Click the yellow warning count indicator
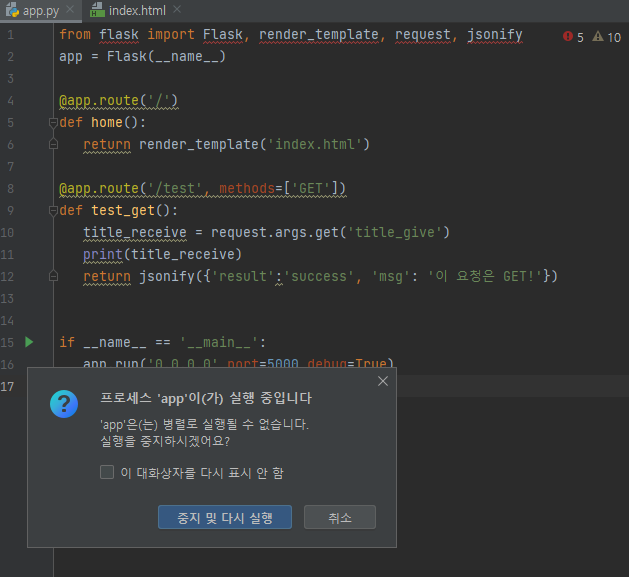This screenshot has width=629, height=577. point(607,37)
